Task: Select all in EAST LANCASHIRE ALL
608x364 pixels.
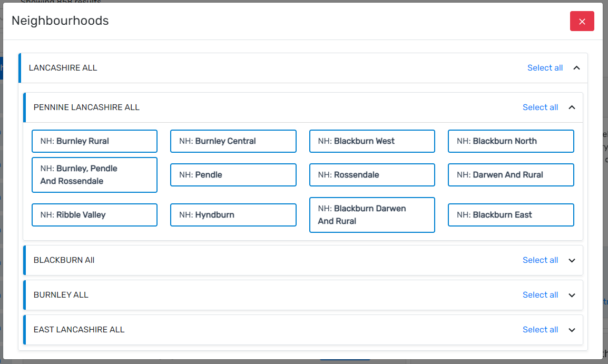Action: [540, 330]
